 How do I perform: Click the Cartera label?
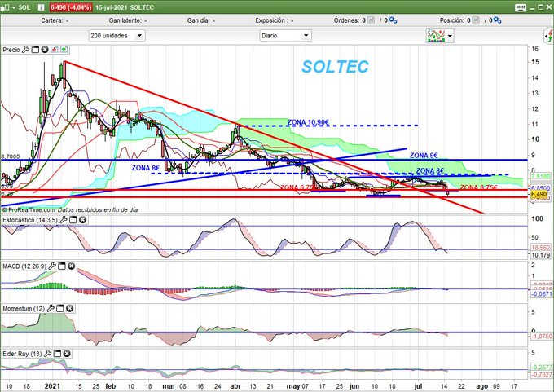52,20
